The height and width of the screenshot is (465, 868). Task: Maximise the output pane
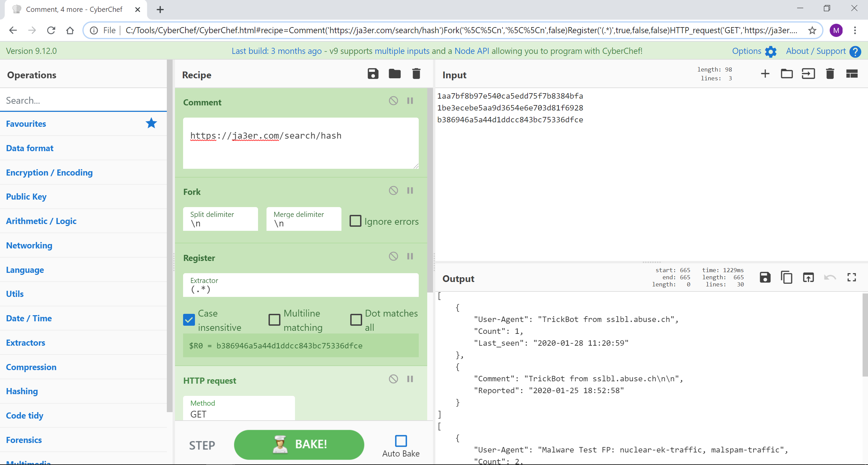851,278
